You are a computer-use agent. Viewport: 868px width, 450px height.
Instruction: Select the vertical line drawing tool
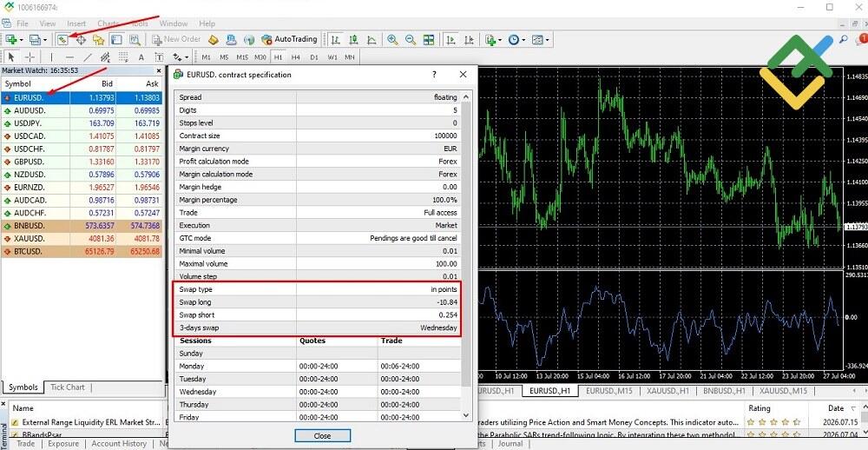(x=51, y=56)
